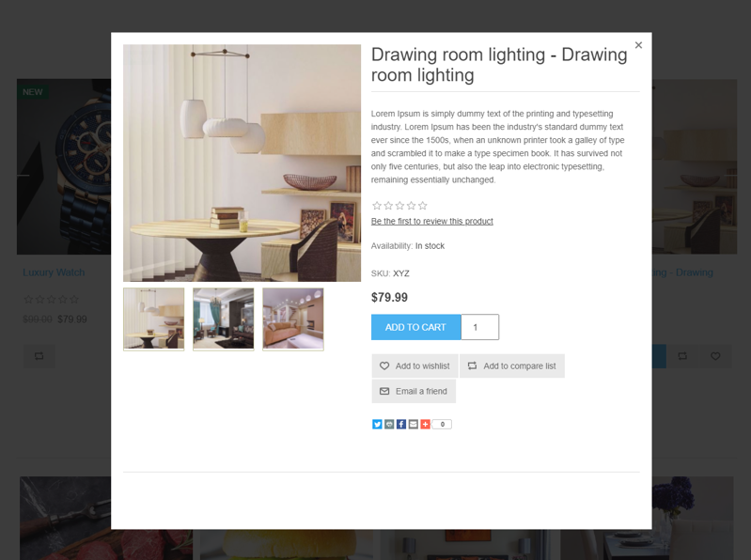Screen dimensions: 751x560
Task: Click background wishlist heart icon
Action: click(x=715, y=356)
